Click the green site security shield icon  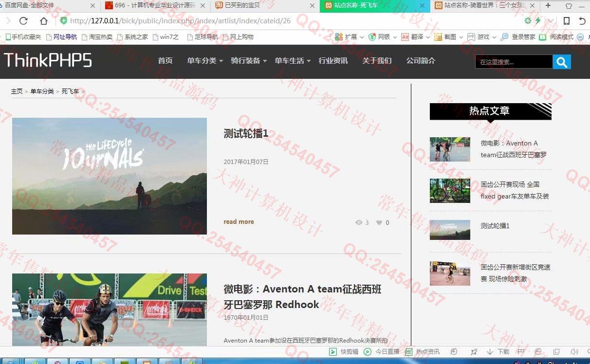point(63,20)
